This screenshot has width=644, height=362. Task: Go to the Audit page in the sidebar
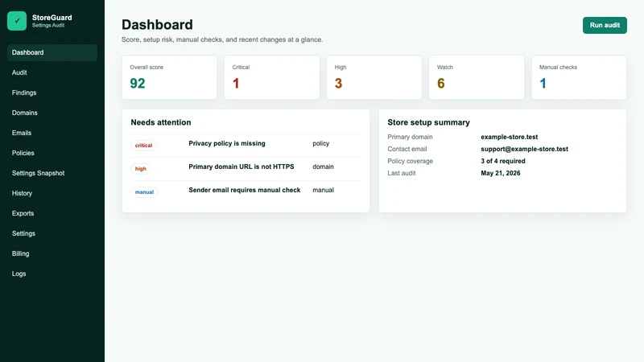pyautogui.click(x=52, y=72)
